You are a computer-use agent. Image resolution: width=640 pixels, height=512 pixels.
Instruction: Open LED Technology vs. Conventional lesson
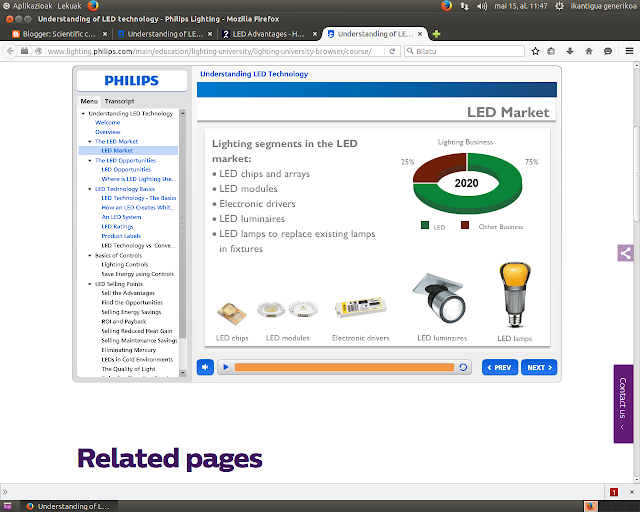pos(138,245)
